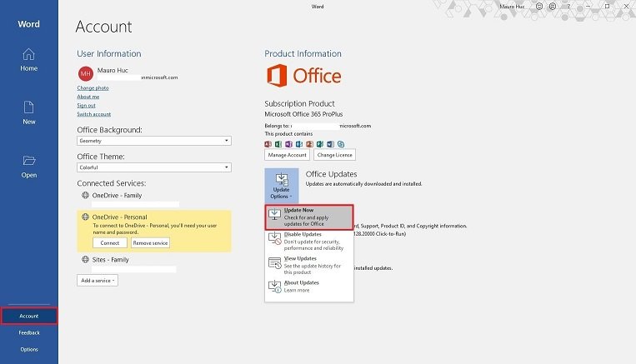
Task: Click the New document icon
Action: (x=28, y=112)
